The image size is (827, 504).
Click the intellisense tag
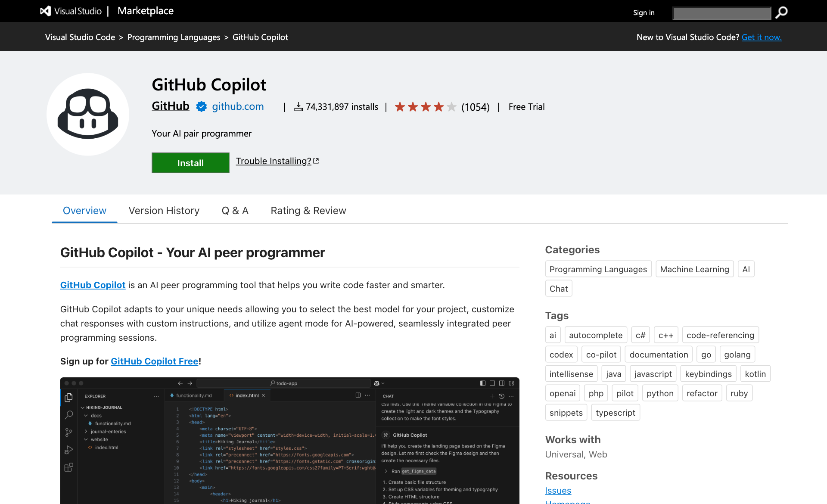pos(571,374)
